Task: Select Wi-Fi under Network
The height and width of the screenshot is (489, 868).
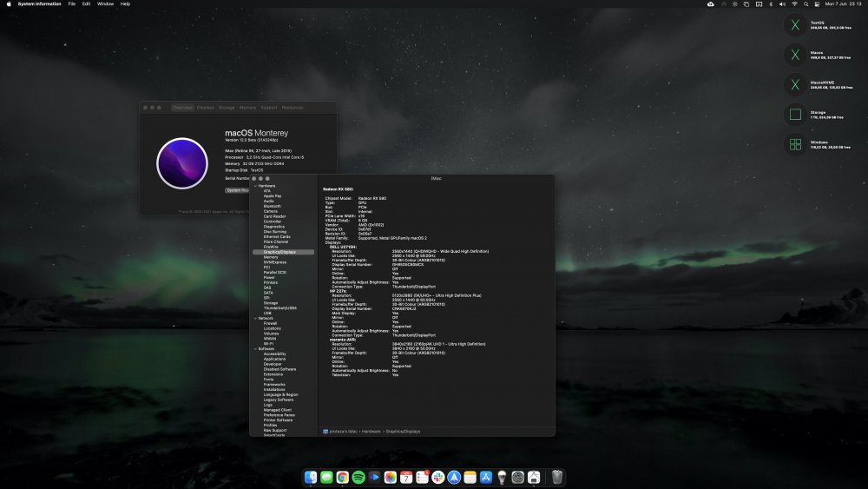Action: pos(268,344)
